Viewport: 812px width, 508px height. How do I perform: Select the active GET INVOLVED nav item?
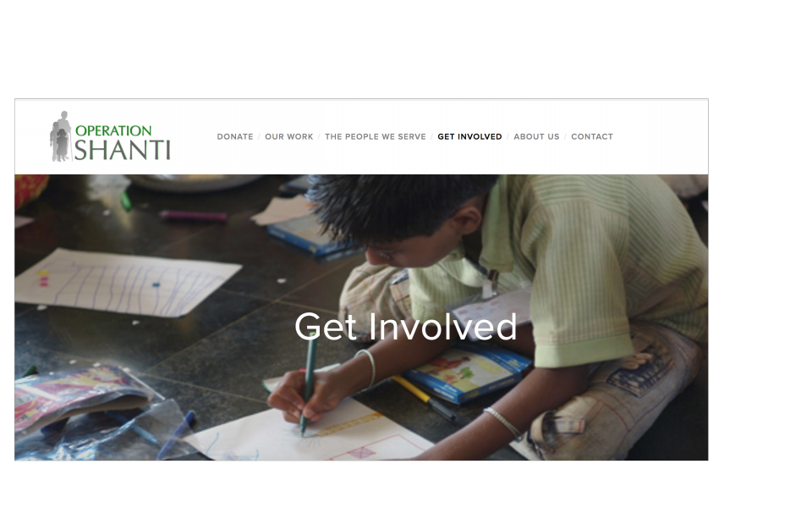469,137
